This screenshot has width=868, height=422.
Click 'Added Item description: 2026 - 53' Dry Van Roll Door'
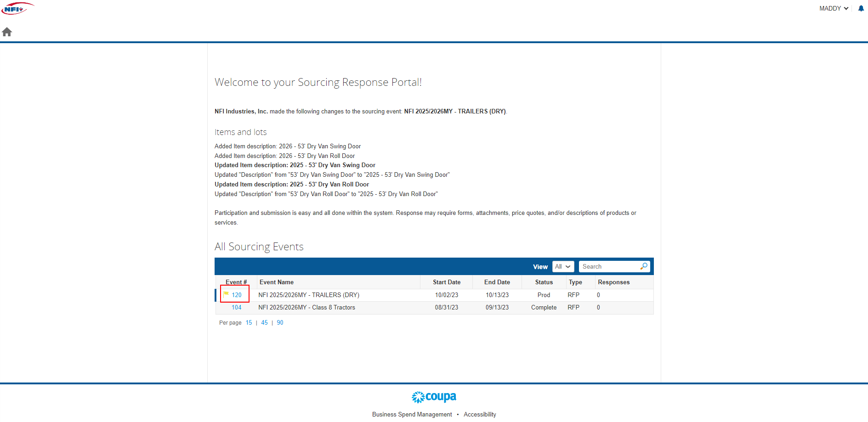[x=285, y=156]
